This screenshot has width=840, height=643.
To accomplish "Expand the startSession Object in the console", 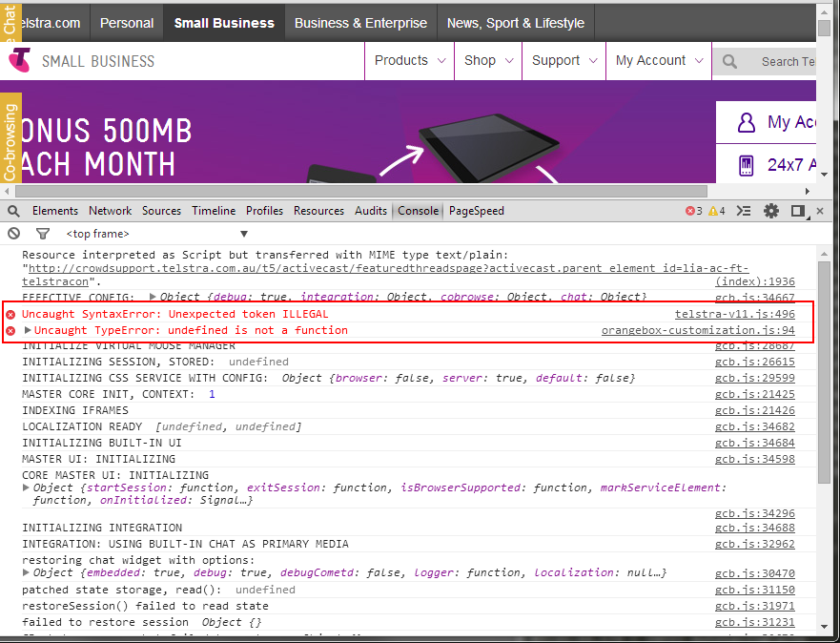I will coord(27,487).
